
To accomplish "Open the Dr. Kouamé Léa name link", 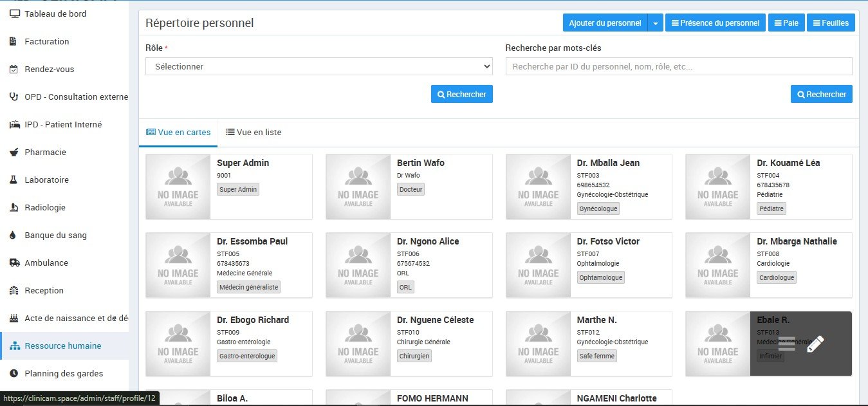I will (x=788, y=163).
